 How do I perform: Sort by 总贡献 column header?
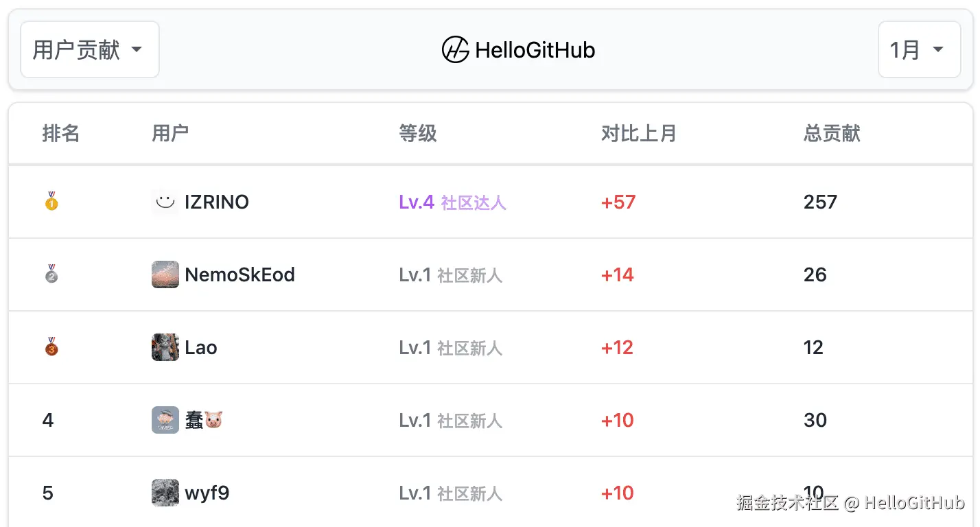(x=832, y=133)
